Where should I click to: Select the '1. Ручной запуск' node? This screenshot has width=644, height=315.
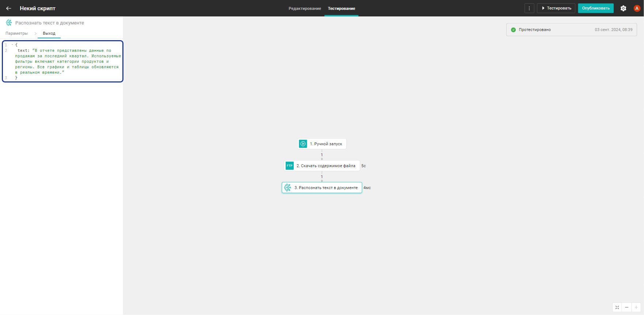(x=322, y=144)
